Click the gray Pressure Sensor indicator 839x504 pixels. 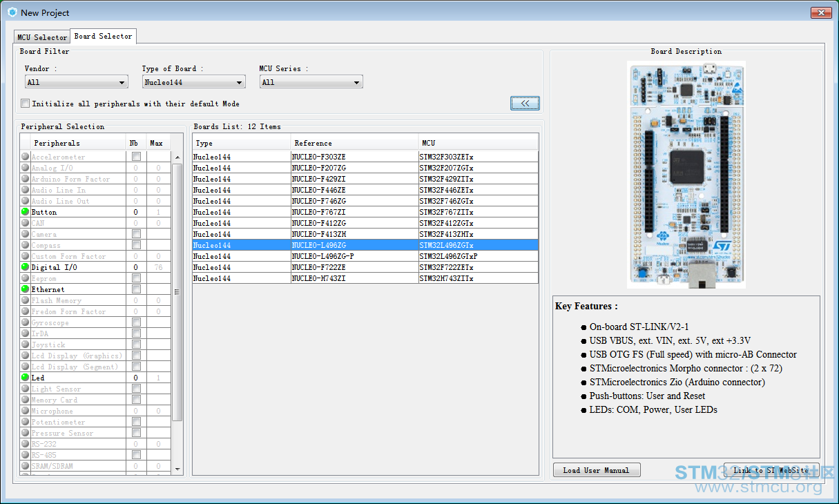pos(26,433)
